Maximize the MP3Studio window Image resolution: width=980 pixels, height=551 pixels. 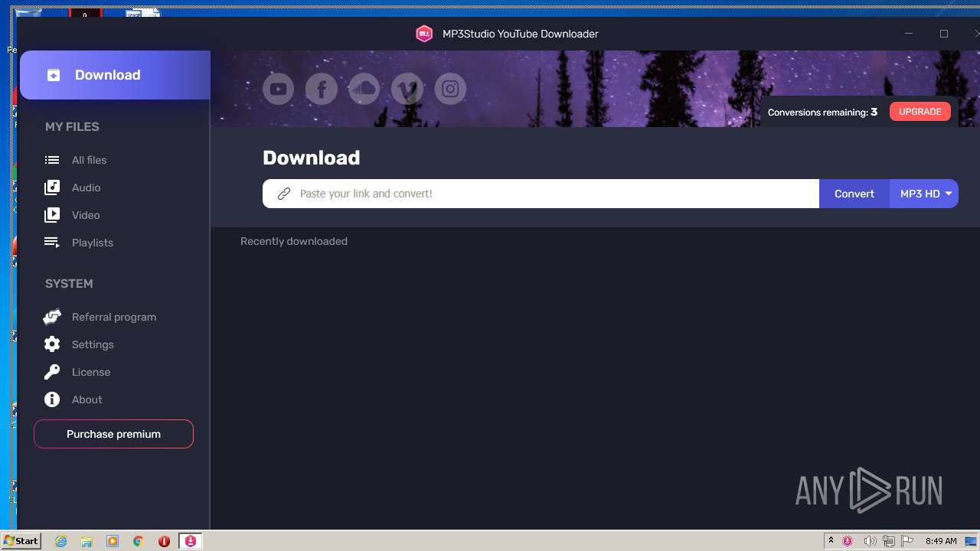pyautogui.click(x=944, y=34)
